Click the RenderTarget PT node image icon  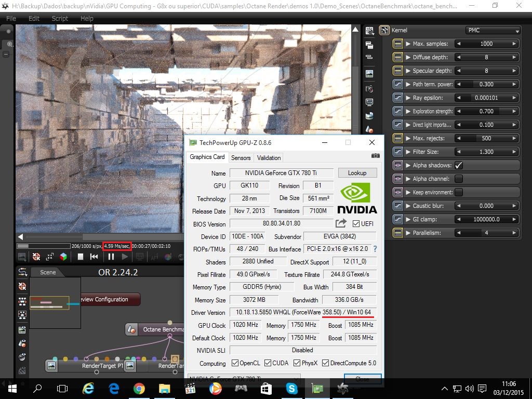[x=51, y=366]
